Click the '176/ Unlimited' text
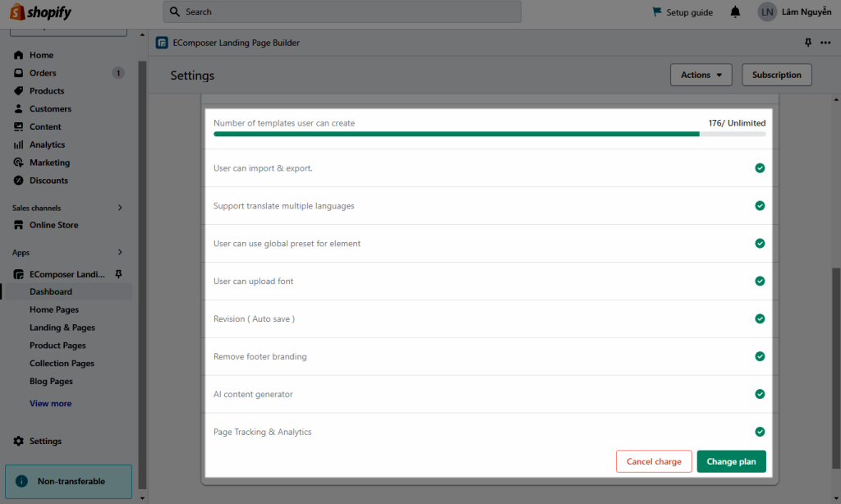The width and height of the screenshot is (841, 504). pyautogui.click(x=737, y=123)
